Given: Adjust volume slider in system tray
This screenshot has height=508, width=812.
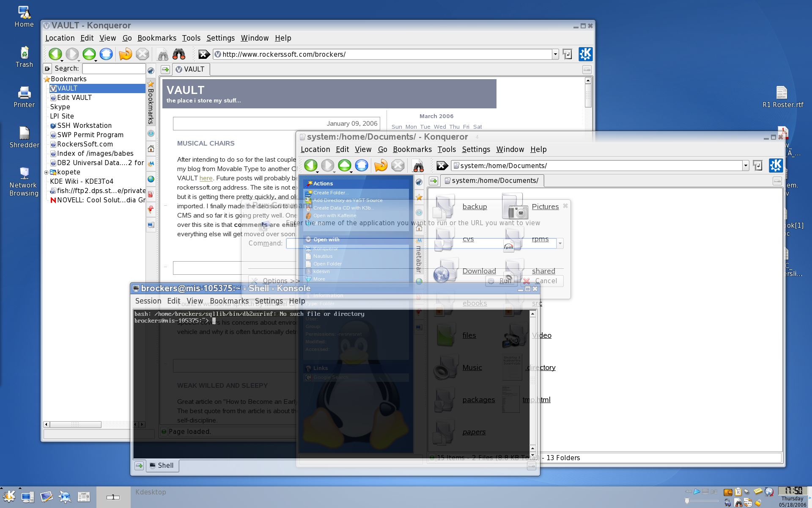Looking at the screenshot, I should (702, 501).
